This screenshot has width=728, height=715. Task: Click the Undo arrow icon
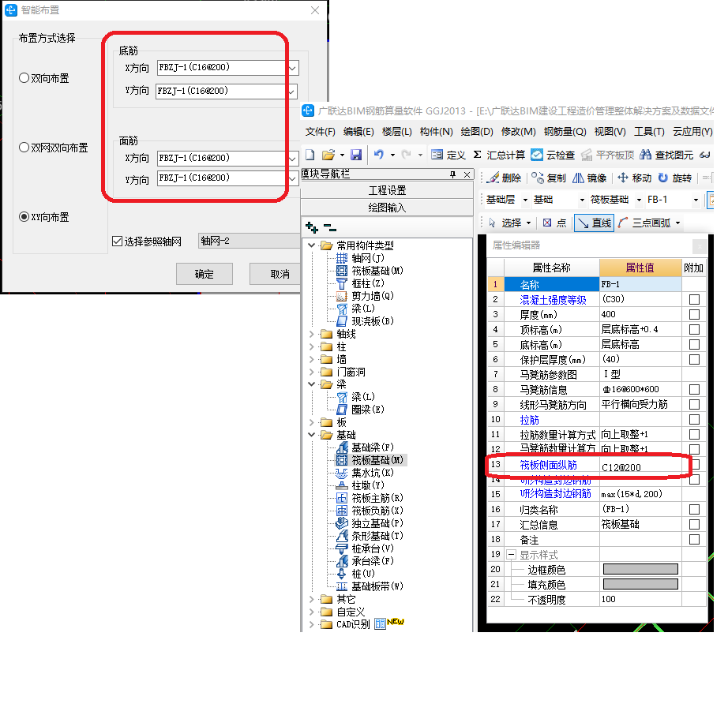(379, 155)
